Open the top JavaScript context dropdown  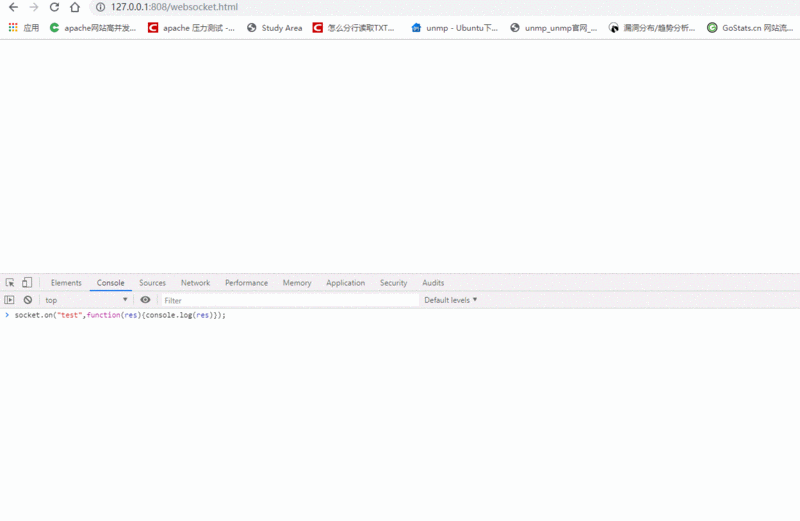pos(86,300)
